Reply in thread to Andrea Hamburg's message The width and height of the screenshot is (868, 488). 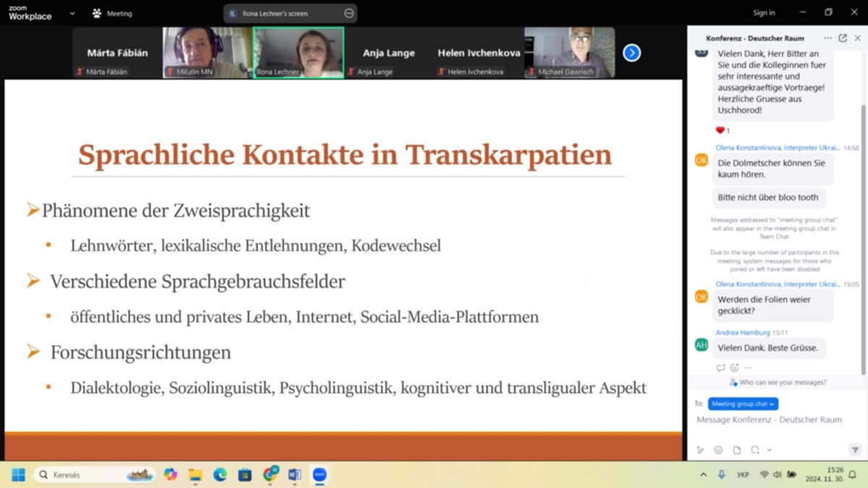pyautogui.click(x=720, y=368)
